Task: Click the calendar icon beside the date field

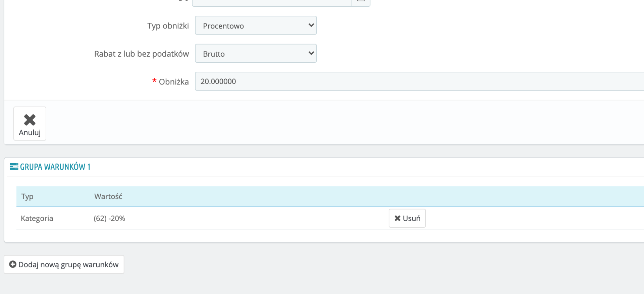Action: [x=361, y=2]
